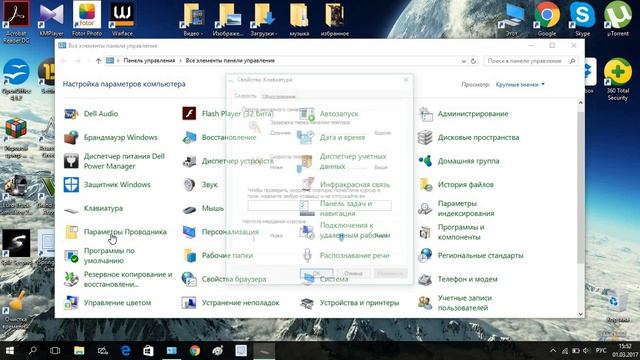The width and height of the screenshot is (640, 360).
Task: Open Устранение неполадок icon
Action: pyautogui.click(x=189, y=303)
